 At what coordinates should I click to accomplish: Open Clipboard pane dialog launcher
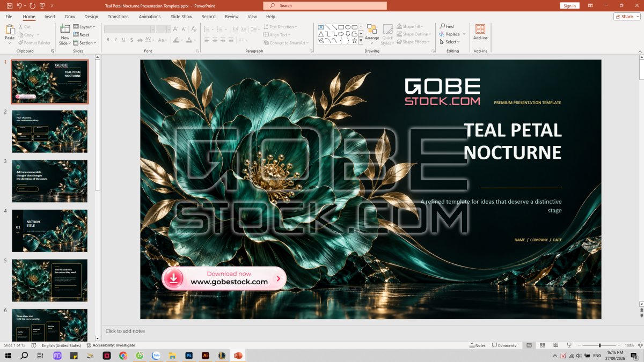point(53,51)
